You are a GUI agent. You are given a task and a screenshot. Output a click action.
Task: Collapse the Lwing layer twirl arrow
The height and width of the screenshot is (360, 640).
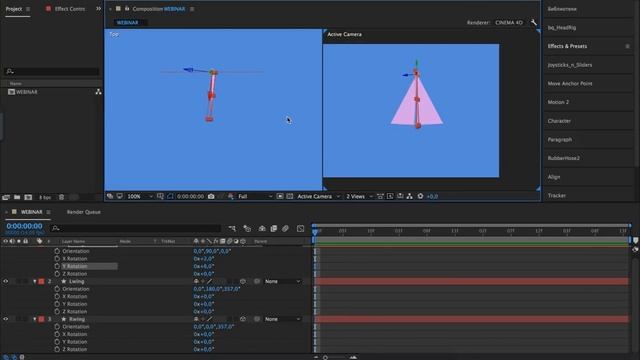[x=35, y=281]
